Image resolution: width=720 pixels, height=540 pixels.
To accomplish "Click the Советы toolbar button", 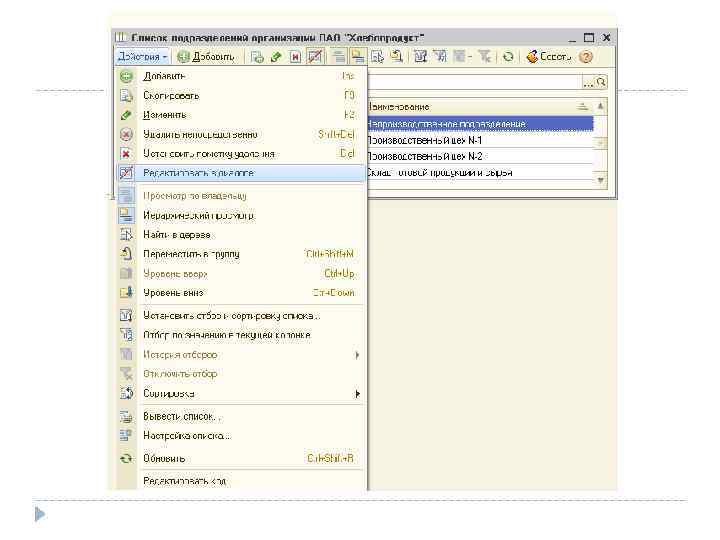I will [549, 56].
